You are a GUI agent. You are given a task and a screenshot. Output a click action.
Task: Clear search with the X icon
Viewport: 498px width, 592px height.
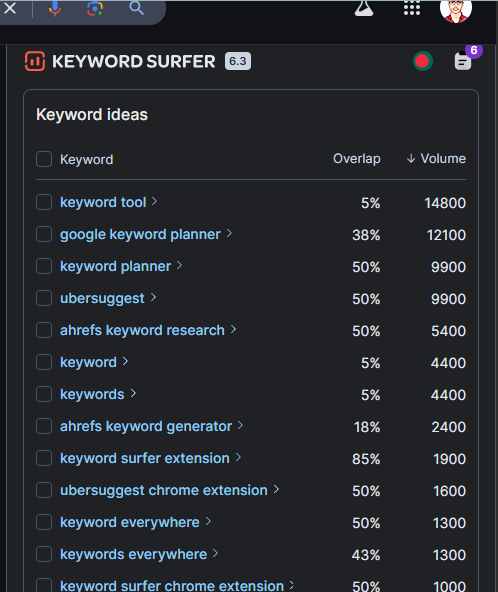tap(10, 8)
